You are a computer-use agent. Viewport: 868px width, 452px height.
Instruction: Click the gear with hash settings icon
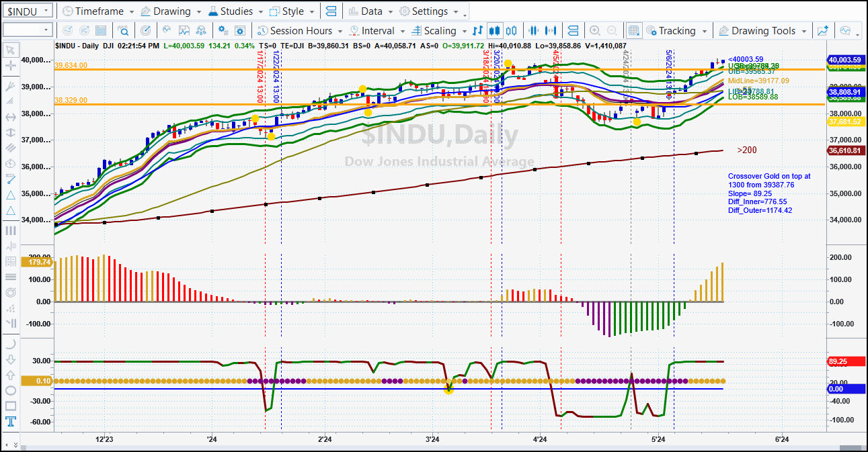[x=223, y=31]
